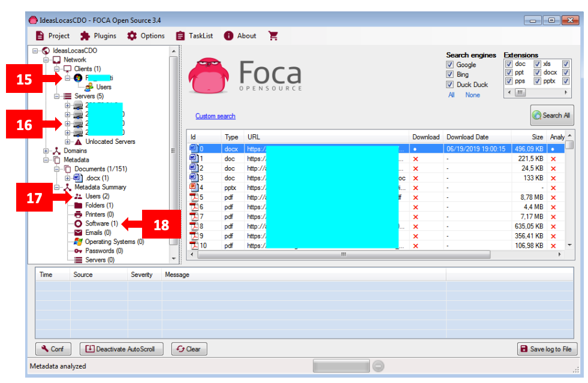588x383 pixels.
Task: Select the Metadata Summary node icon
Action: pos(68,187)
